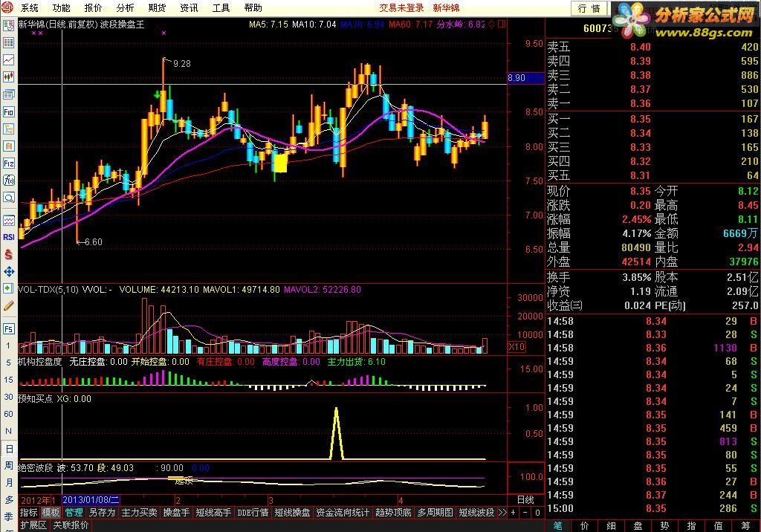Open the 报价 menu
The image size is (761, 532).
pos(93,7)
